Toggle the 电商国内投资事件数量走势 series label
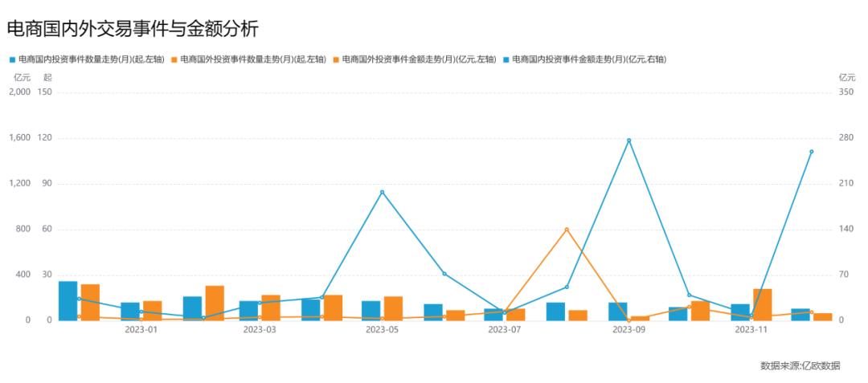This screenshot has width=868, height=383. click(x=92, y=59)
